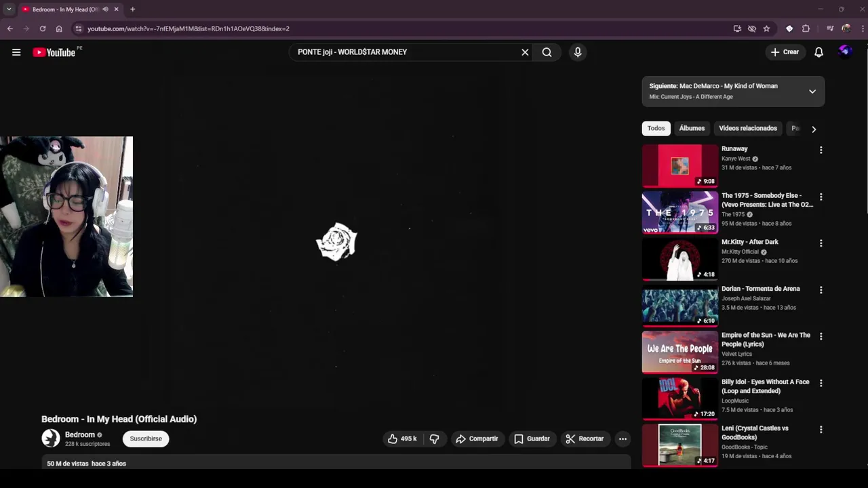868x488 pixels.
Task: Open Empire of the Sun We Are The People title
Action: [x=766, y=340]
